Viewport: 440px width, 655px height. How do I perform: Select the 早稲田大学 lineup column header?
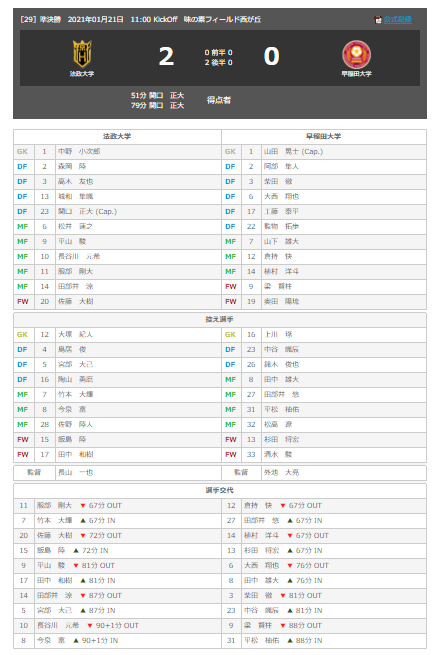324,137
